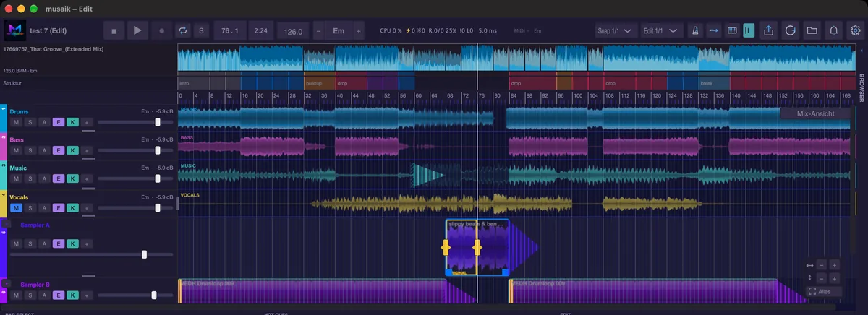Solo the Bass track
Viewport: 868px width, 315px height.
tap(30, 150)
